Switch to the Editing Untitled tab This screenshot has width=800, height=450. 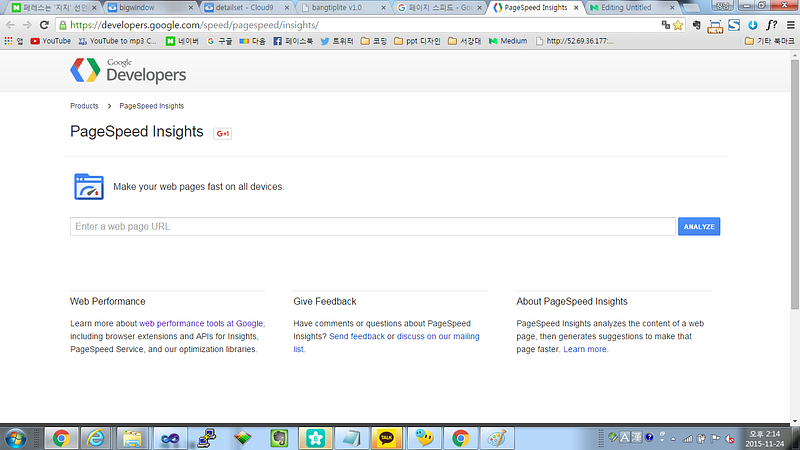coord(633,8)
